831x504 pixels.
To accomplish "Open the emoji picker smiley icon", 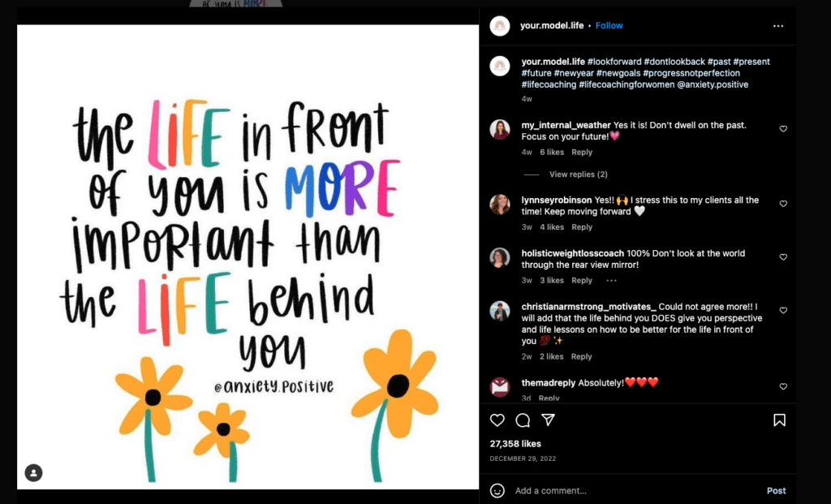I will [497, 490].
